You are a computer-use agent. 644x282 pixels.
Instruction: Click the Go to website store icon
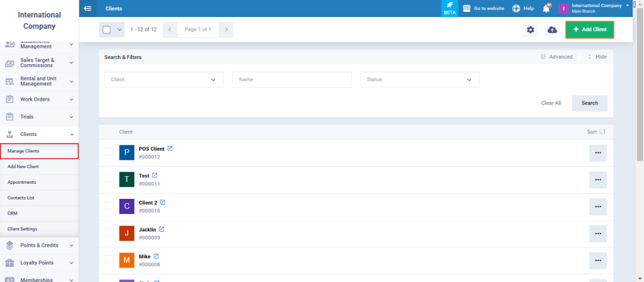467,8
